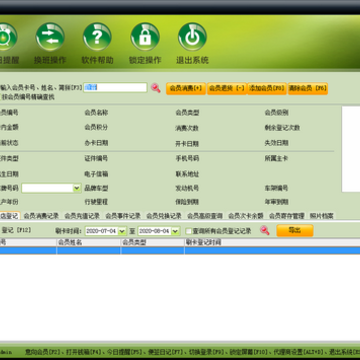The height and width of the screenshot is (360, 360).
Task: Open the end date 2020-08-04 dropdown
Action: [x=176, y=231]
